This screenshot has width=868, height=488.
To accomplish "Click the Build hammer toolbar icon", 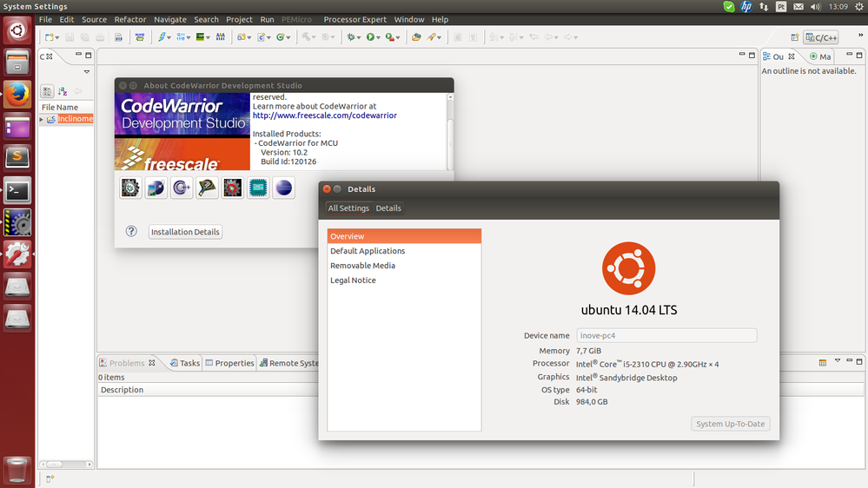I will tap(306, 37).
